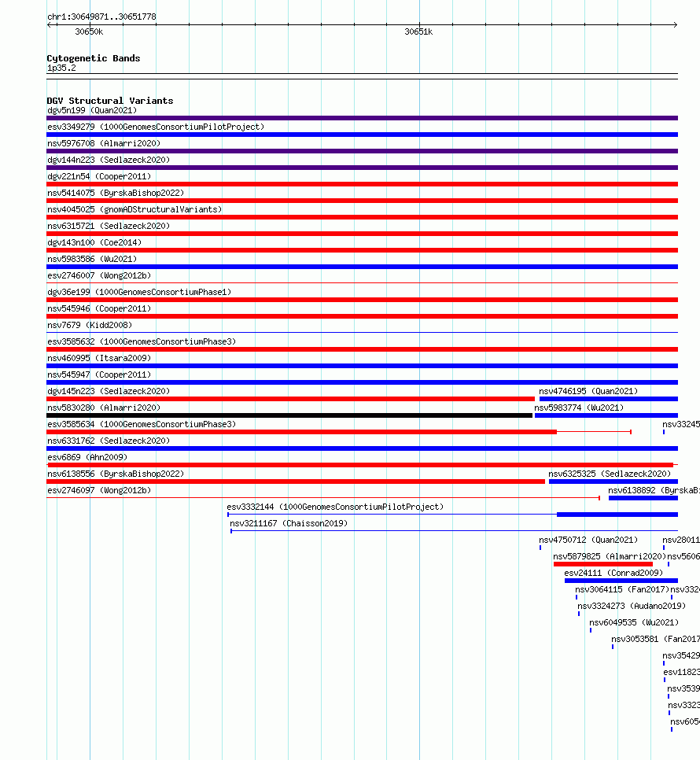
Task: Click the red dgv145n223 variant bar
Action: (x=291, y=399)
